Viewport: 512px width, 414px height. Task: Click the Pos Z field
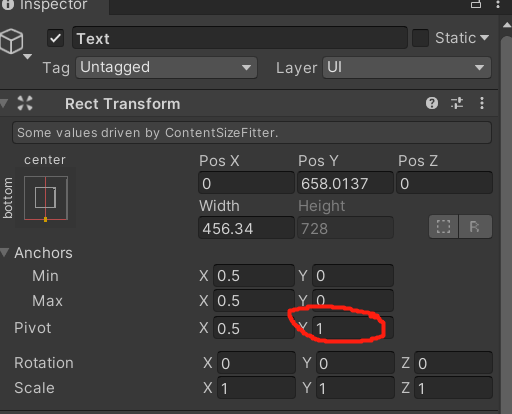444,183
